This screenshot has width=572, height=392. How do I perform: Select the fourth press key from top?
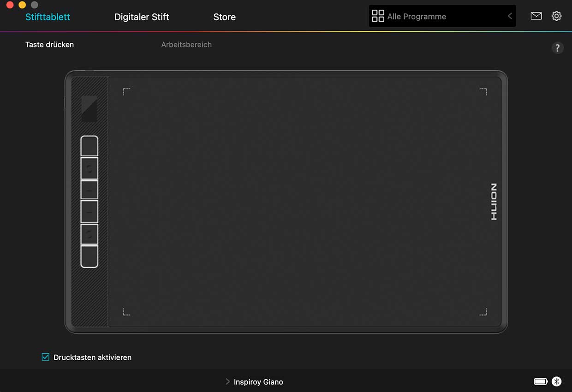(89, 212)
